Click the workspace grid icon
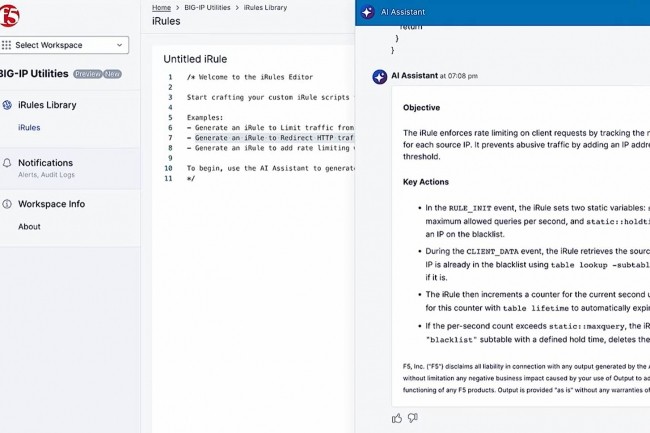This screenshot has height=433, width=650. tap(7, 45)
